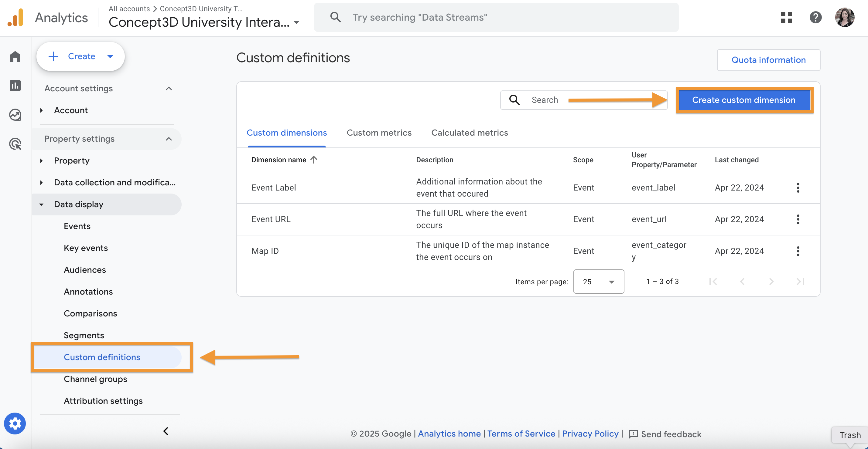Click the Admin gear icon

15,423
